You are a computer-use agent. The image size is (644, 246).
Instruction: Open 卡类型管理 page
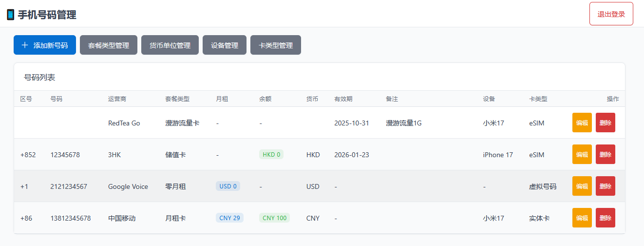pyautogui.click(x=276, y=45)
